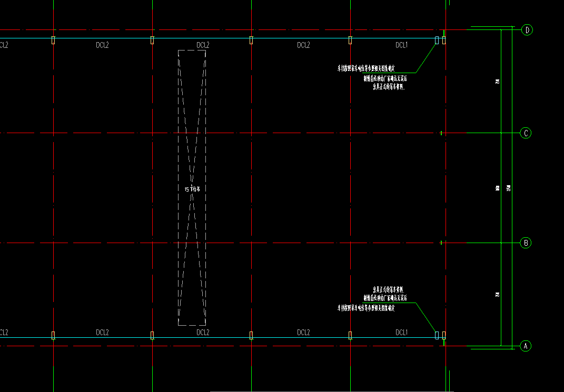The image size is (564, 392).
Task: Select the DCL2 label beside DCL1 near axis A
Action: (303, 333)
